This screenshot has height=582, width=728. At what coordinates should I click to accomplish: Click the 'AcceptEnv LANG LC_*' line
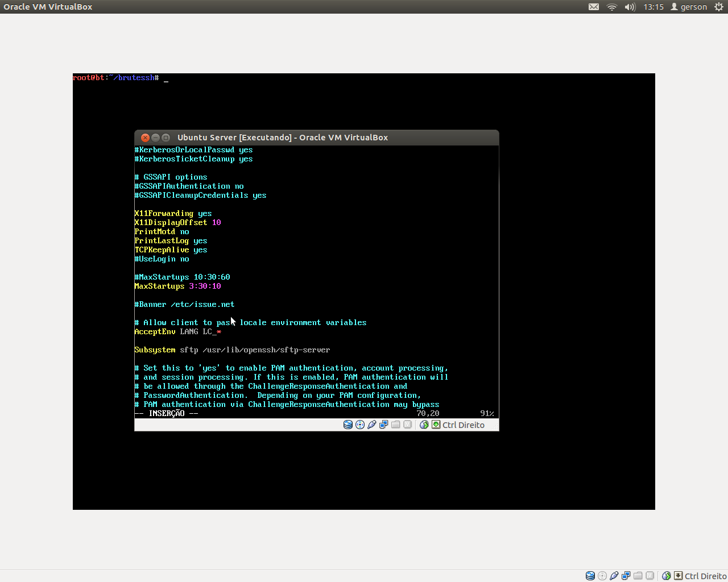[177, 332]
